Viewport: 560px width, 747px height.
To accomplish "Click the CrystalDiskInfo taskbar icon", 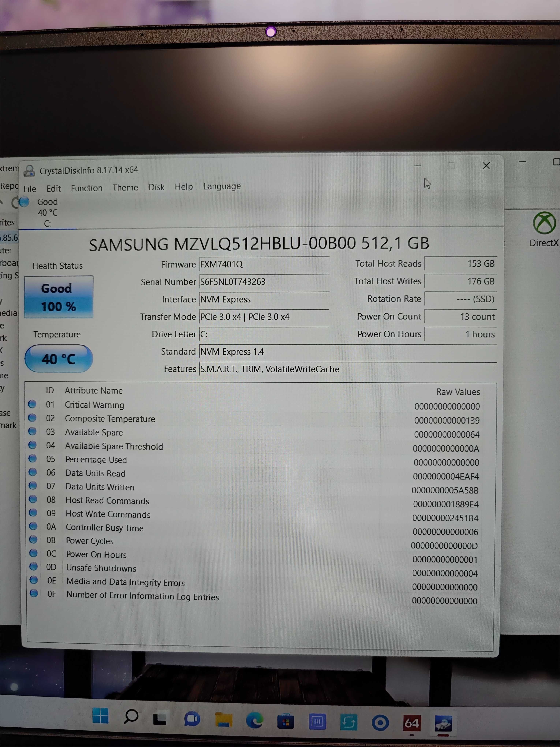I will [x=443, y=723].
